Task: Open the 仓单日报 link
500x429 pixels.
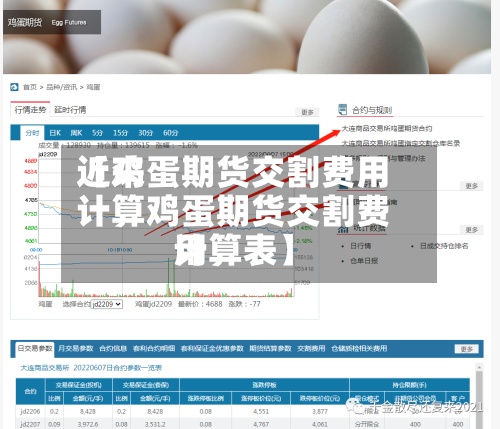Action: (x=364, y=261)
